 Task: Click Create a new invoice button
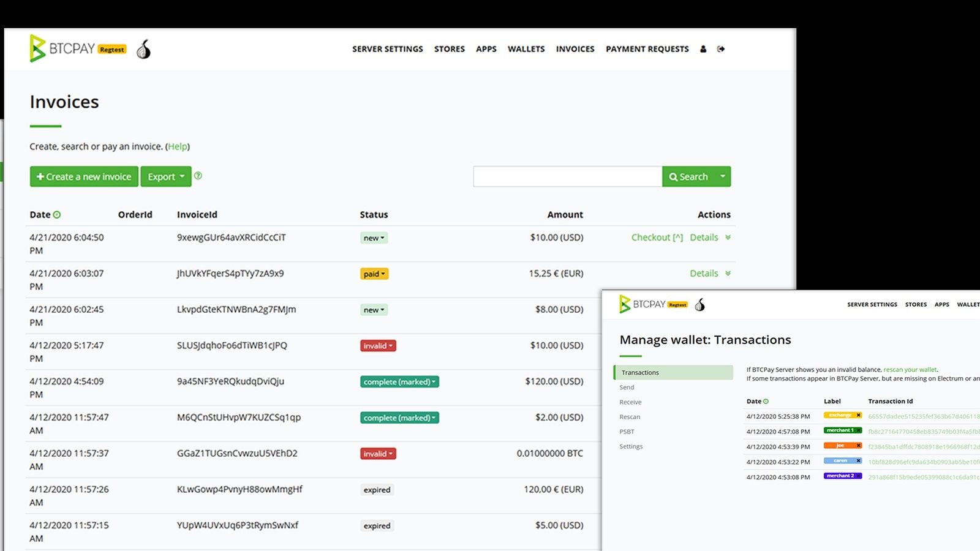(x=84, y=176)
